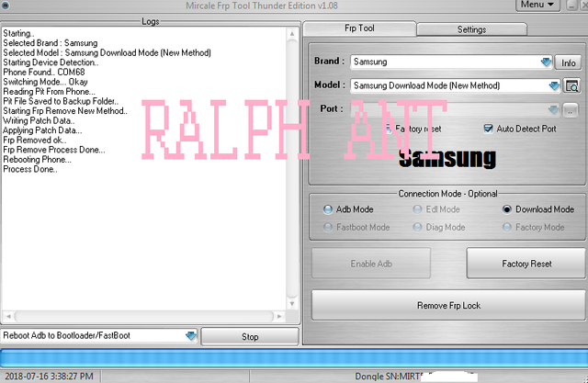588x383 pixels.
Task: Click the date-time status bar entry
Action: click(x=49, y=377)
